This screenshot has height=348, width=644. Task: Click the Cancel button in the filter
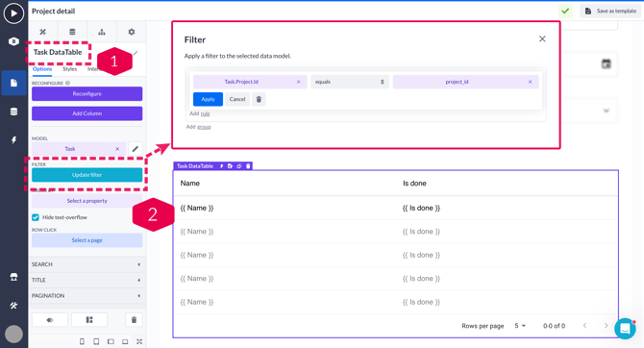237,99
